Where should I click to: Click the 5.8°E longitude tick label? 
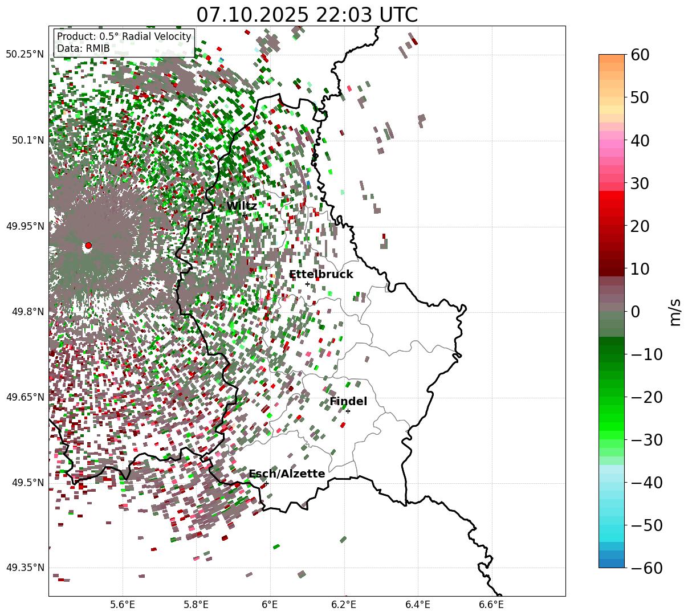pyautogui.click(x=196, y=605)
